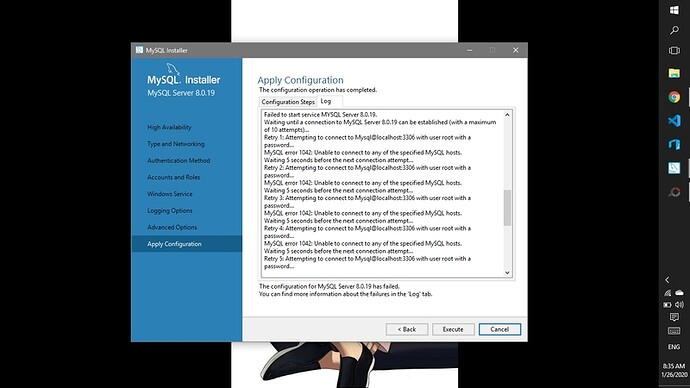The image size is (690, 388).
Task: Click the Execute button
Action: (453, 329)
